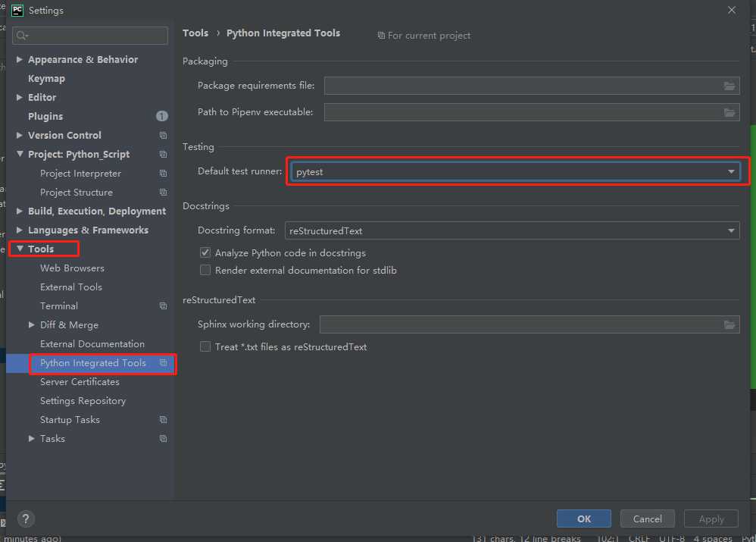Screen dimensions: 756x542
Task: Close the Settings dialog
Action: click(x=732, y=10)
